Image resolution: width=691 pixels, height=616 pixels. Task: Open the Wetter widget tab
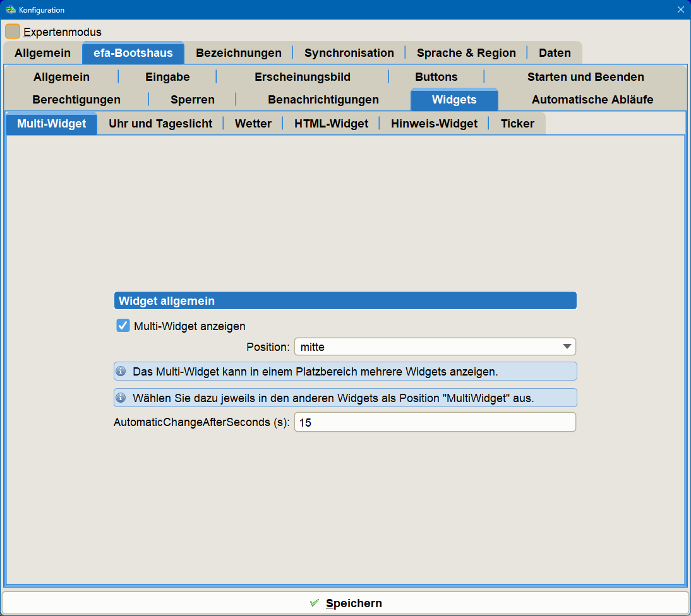coord(253,123)
